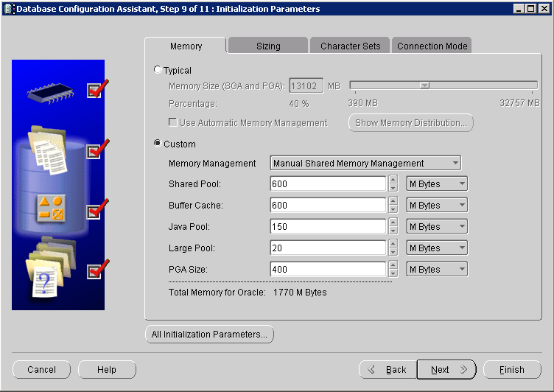Increase PGA Size with up spinner arrow
Image resolution: width=554 pixels, height=392 pixels.
[393, 265]
